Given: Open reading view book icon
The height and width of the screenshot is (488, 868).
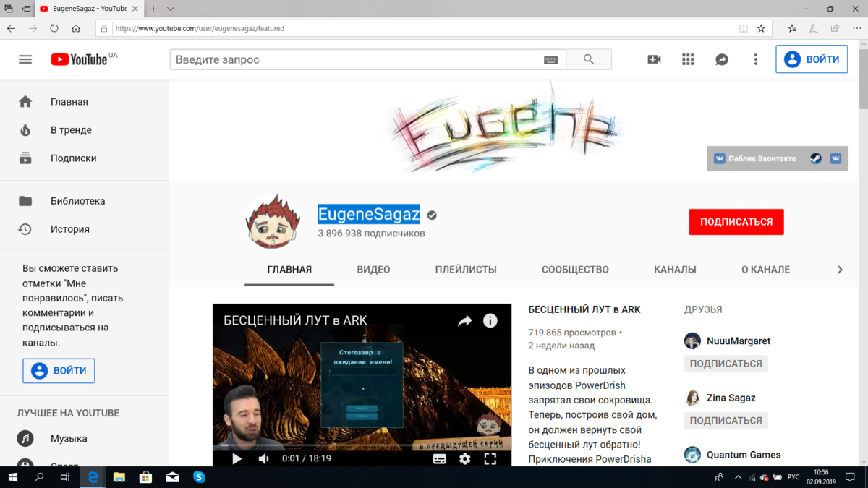Looking at the screenshot, I should [743, 29].
